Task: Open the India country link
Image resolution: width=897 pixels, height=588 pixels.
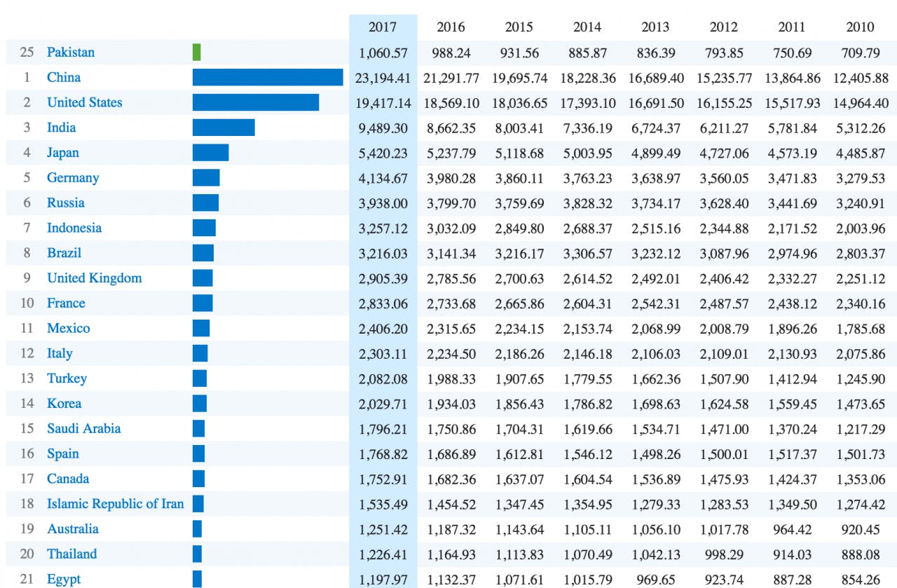Action: pyautogui.click(x=62, y=128)
